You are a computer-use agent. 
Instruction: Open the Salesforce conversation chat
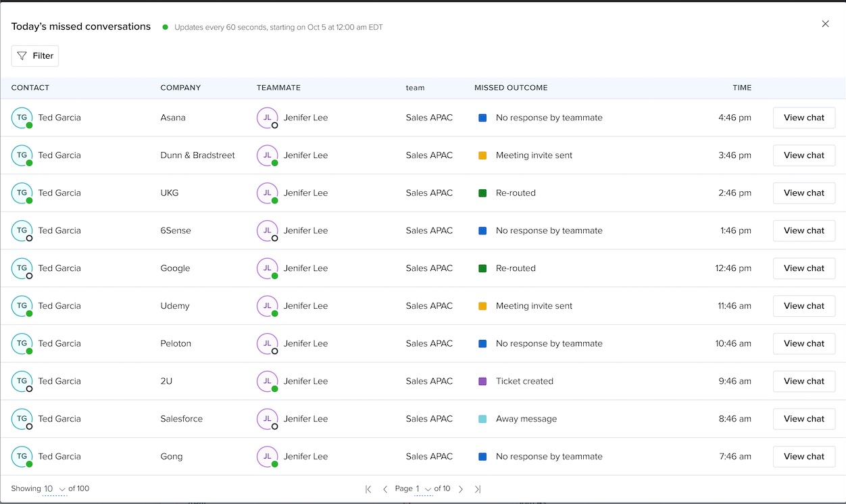(804, 419)
